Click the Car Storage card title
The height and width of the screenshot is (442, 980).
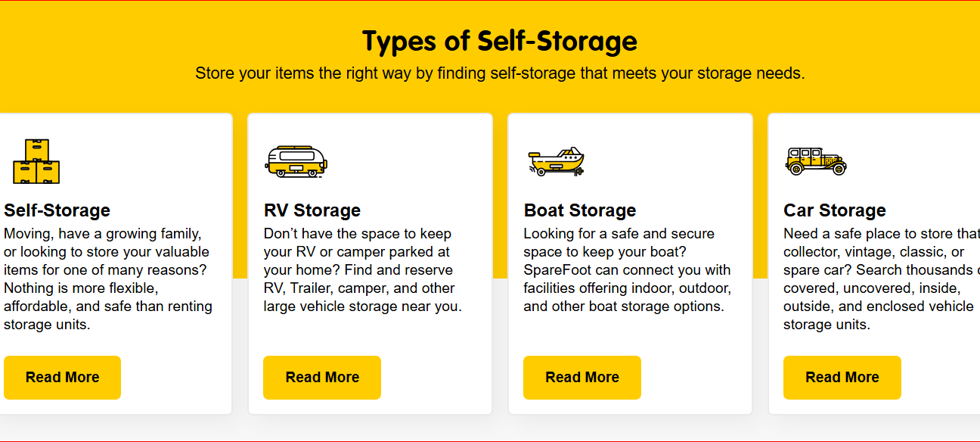(x=835, y=210)
